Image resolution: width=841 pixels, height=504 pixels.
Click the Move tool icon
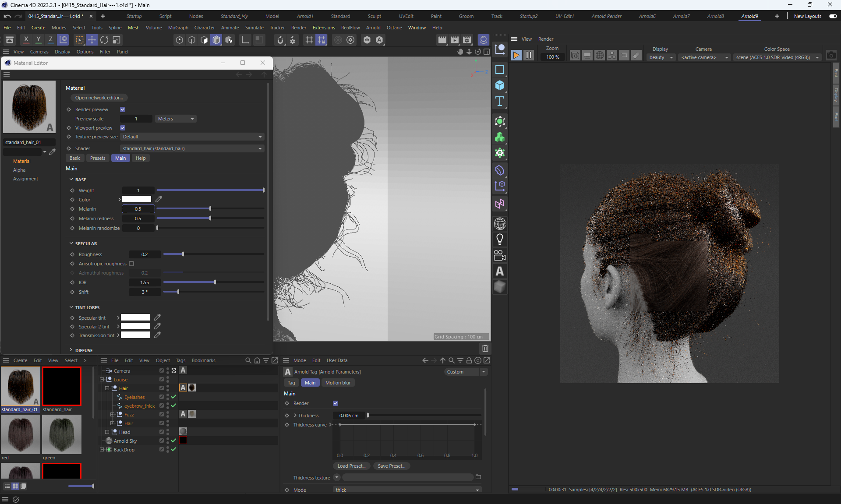point(92,40)
